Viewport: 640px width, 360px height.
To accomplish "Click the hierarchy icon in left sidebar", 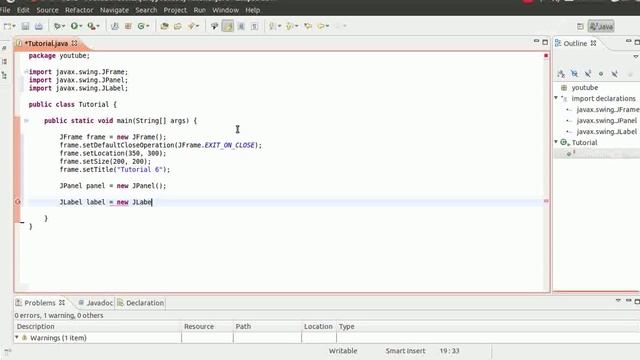I will coord(4,76).
